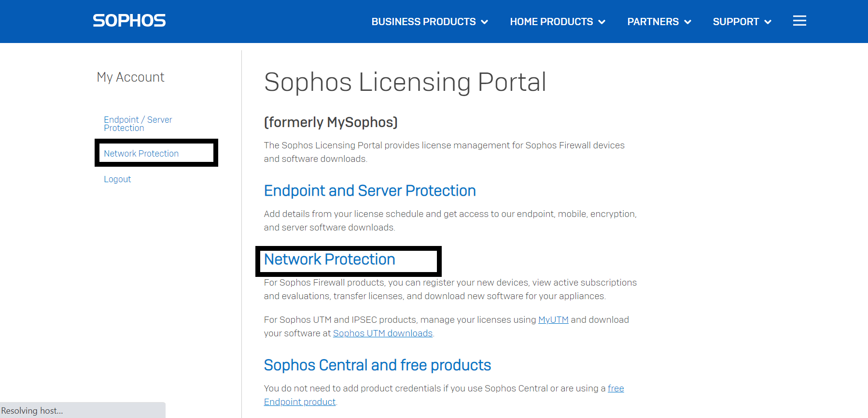868x418 pixels.
Task: Open the Endpoint and Server Protection heading link
Action: [x=370, y=191]
